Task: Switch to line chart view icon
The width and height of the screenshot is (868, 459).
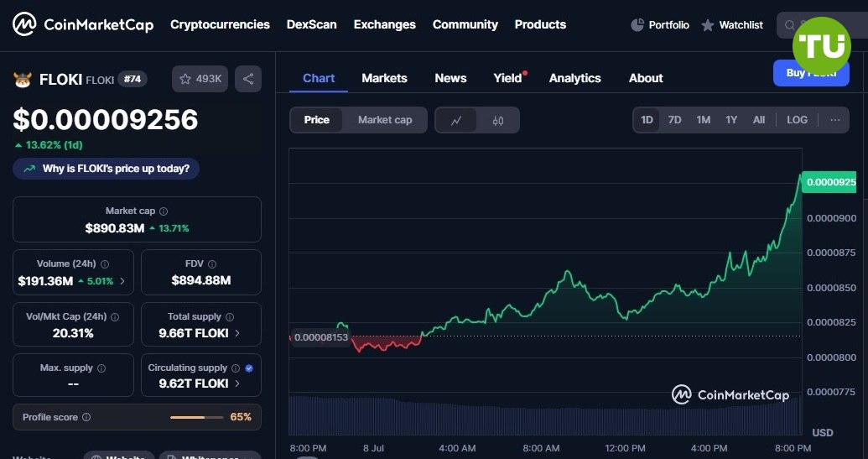Action: point(456,120)
